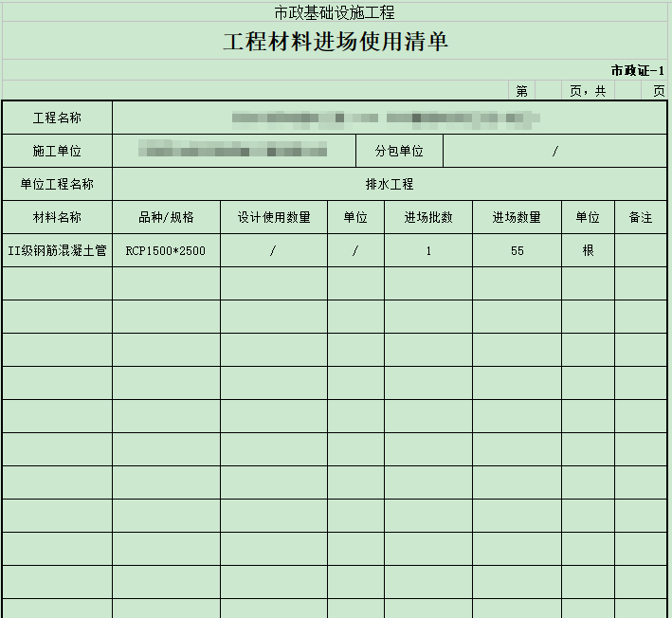Select the blank page number cell after 第
The image size is (672, 618).
pos(548,91)
